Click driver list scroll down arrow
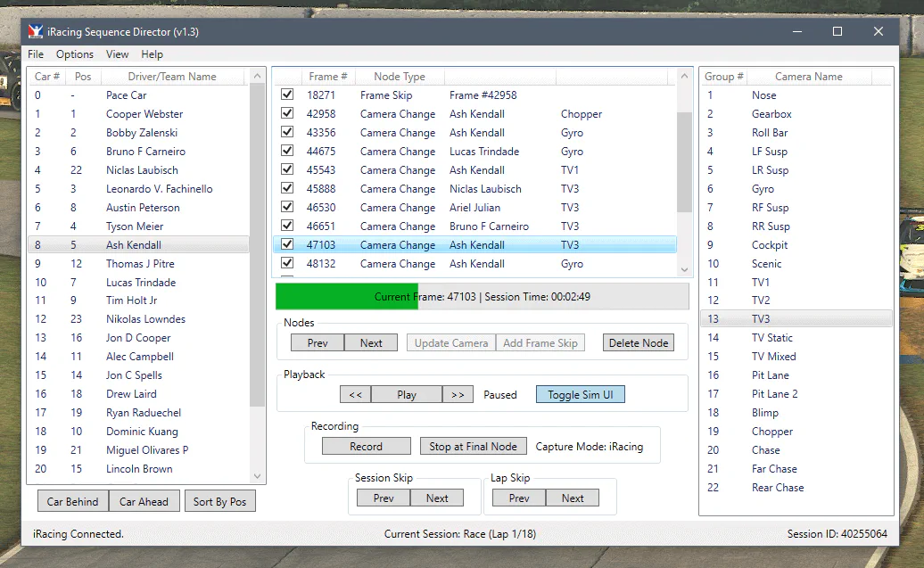 (x=257, y=476)
